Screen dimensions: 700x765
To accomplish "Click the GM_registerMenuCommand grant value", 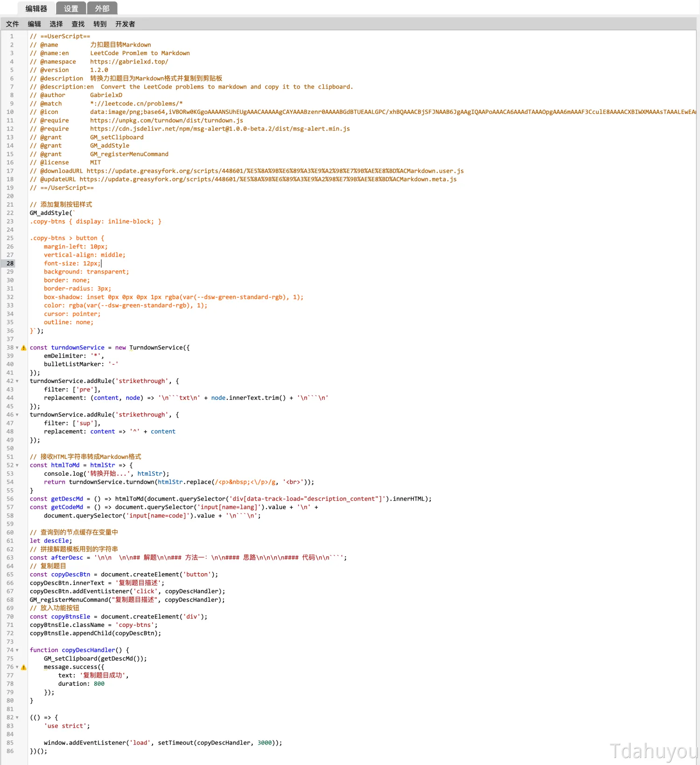I will [129, 154].
